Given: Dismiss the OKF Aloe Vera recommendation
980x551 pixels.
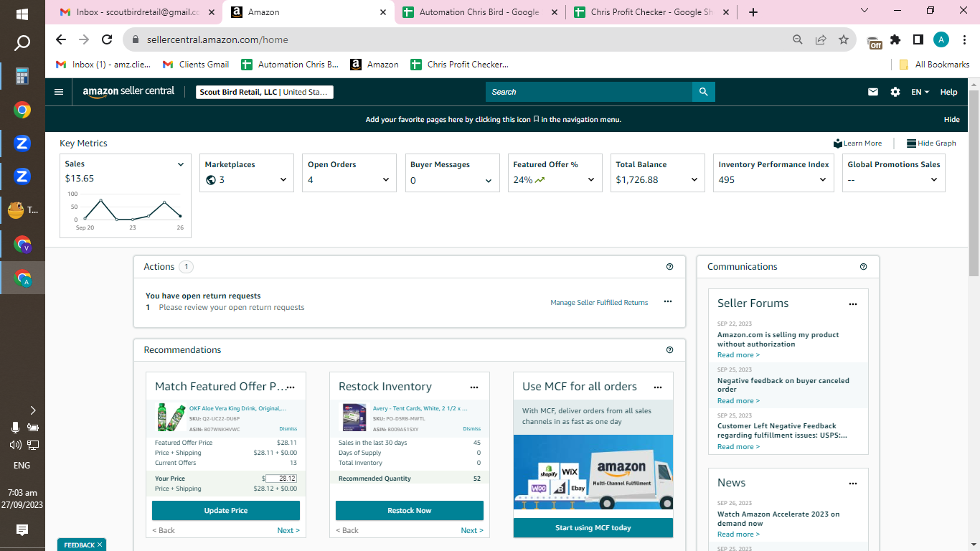Looking at the screenshot, I should pyautogui.click(x=288, y=429).
